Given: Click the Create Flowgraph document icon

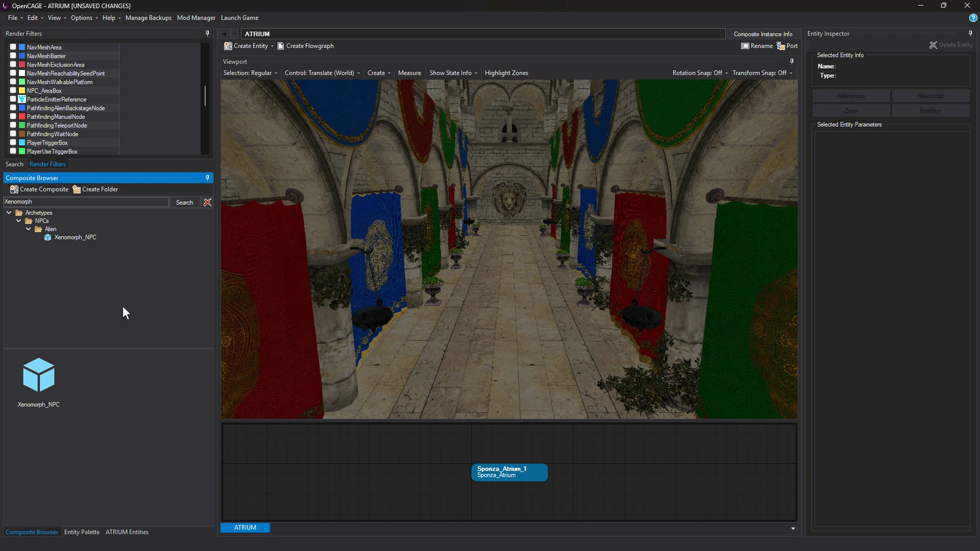Looking at the screenshot, I should point(281,46).
